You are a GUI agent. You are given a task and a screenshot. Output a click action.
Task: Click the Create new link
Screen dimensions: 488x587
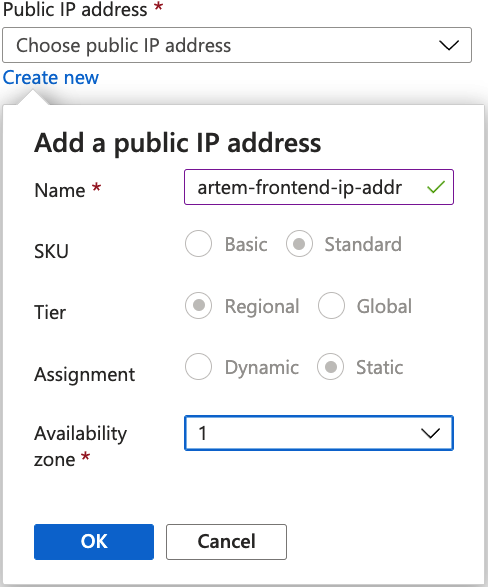pos(51,78)
